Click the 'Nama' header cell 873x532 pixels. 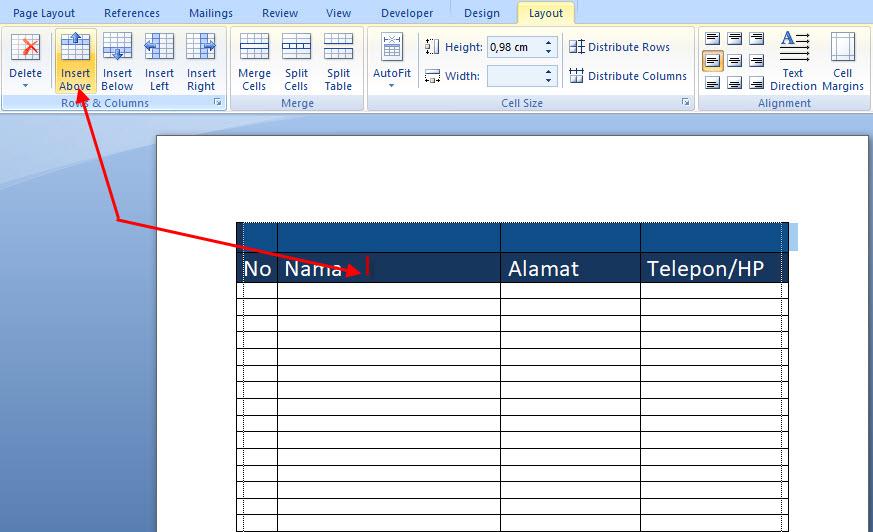[389, 268]
